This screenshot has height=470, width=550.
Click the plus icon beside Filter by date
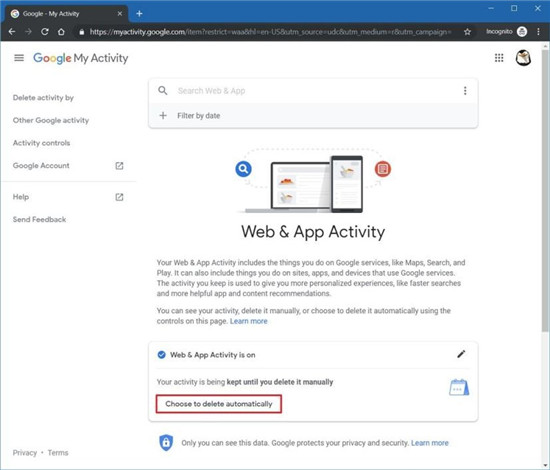[163, 115]
